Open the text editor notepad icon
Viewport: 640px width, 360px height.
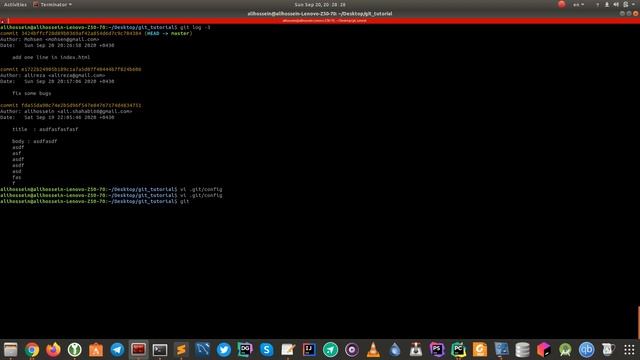288,350
